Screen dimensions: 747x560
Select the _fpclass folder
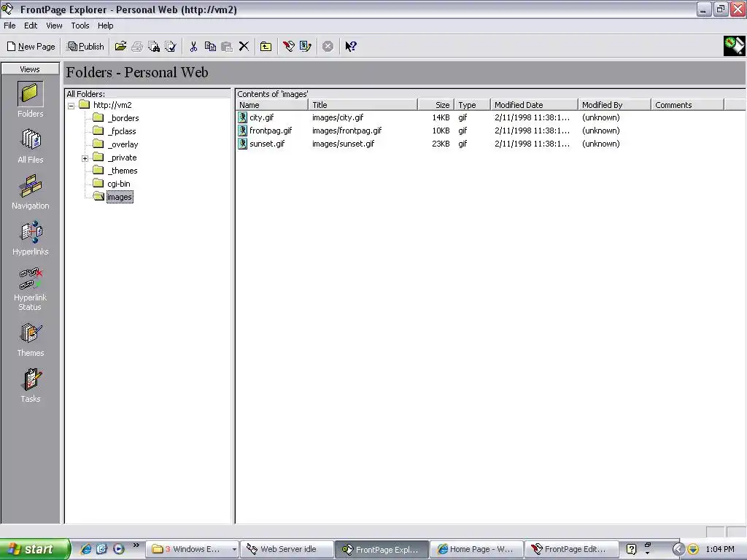[x=115, y=131]
